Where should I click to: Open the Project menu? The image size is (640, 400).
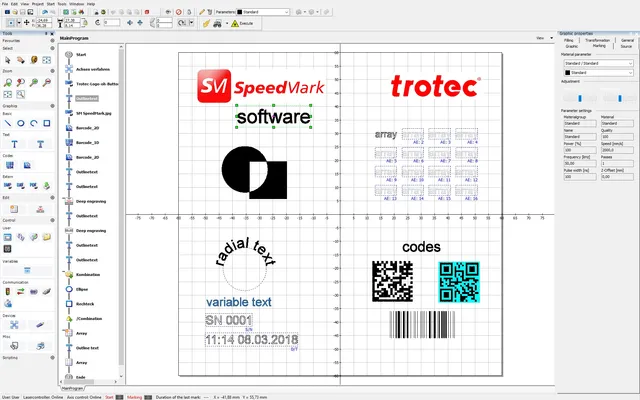coord(38,4)
